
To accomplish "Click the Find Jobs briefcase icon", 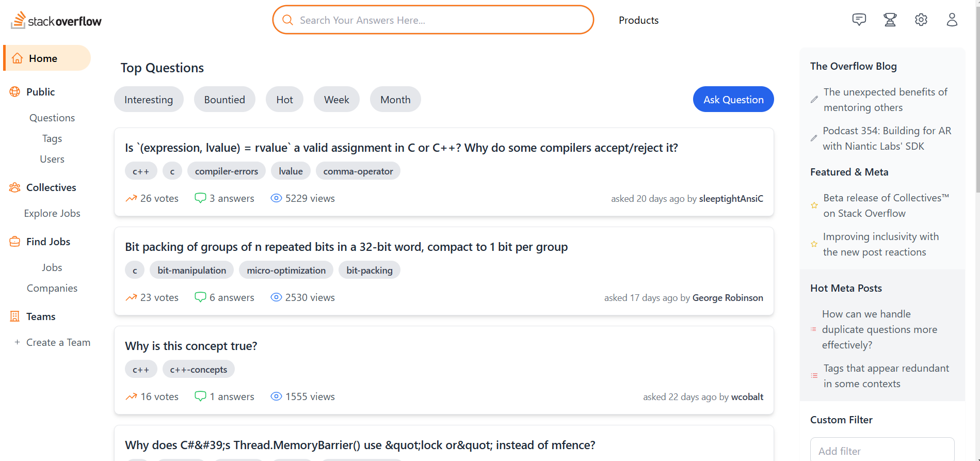I will [15, 242].
